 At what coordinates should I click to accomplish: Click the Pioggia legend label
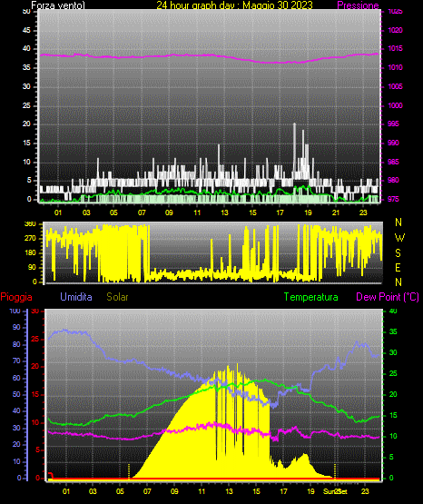pyautogui.click(x=16, y=297)
